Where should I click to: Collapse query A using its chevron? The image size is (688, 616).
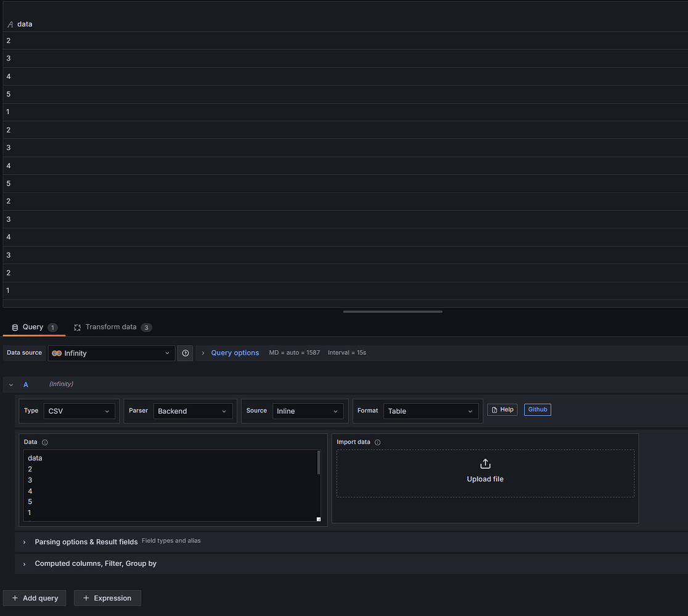tap(11, 384)
